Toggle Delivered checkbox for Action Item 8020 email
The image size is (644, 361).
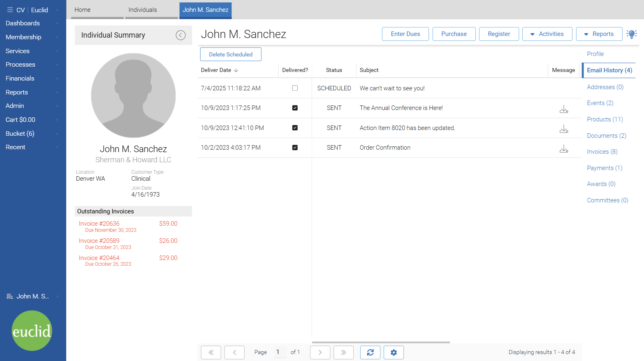pyautogui.click(x=295, y=128)
